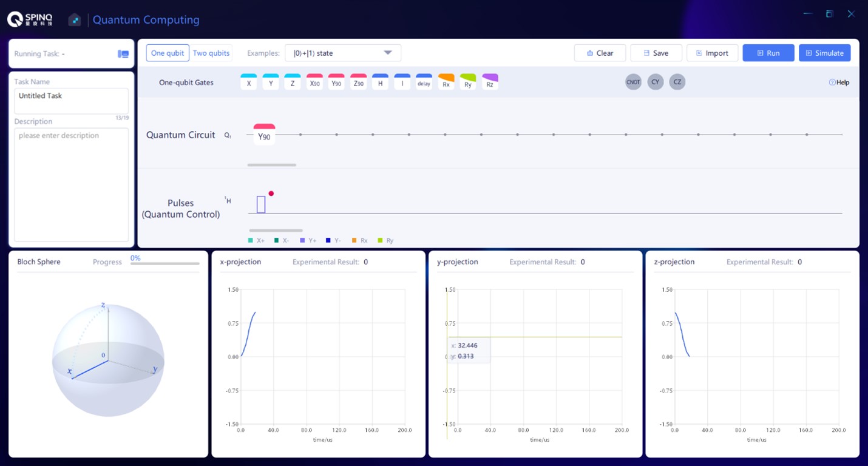Click the Simulate button

tap(824, 53)
